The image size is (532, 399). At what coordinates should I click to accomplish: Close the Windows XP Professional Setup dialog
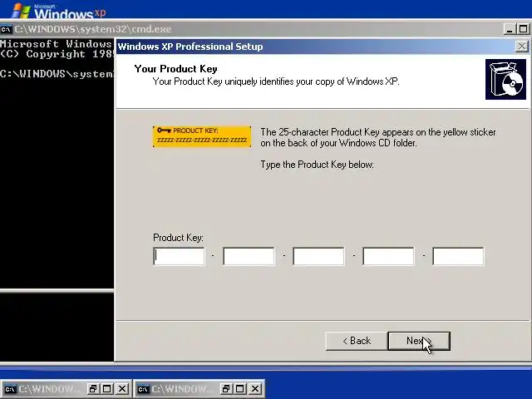tap(522, 47)
